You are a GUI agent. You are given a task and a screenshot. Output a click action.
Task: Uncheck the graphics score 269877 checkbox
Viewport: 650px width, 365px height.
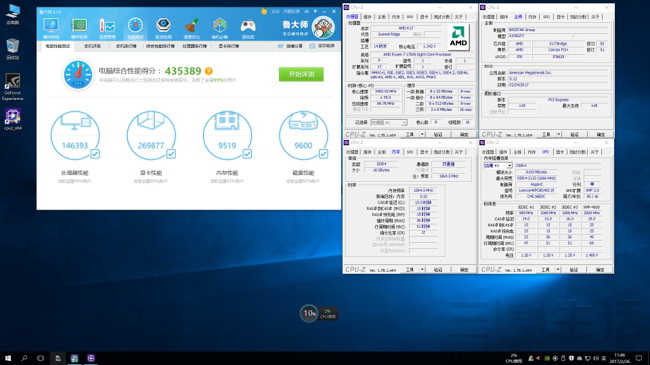coord(171,154)
